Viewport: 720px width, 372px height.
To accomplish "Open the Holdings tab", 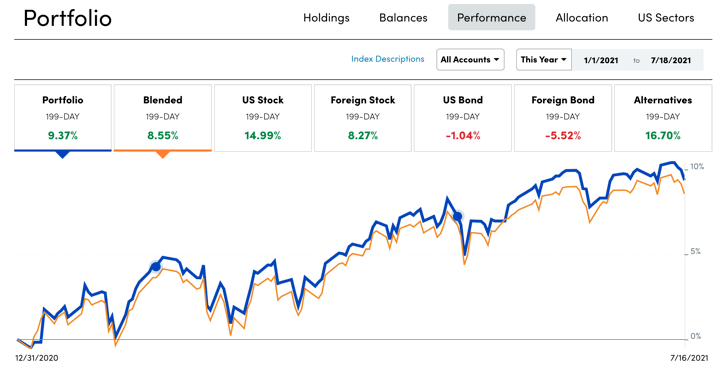I will pos(326,18).
